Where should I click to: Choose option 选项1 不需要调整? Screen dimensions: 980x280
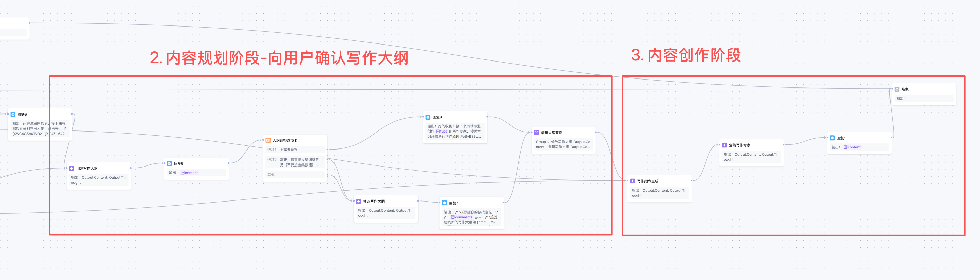(295, 150)
